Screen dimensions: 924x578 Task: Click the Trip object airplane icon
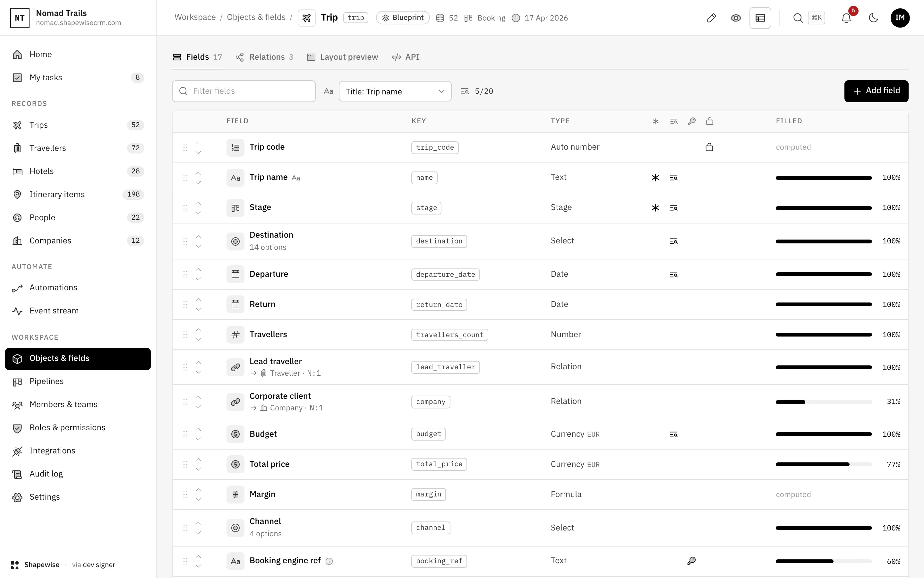[306, 18]
